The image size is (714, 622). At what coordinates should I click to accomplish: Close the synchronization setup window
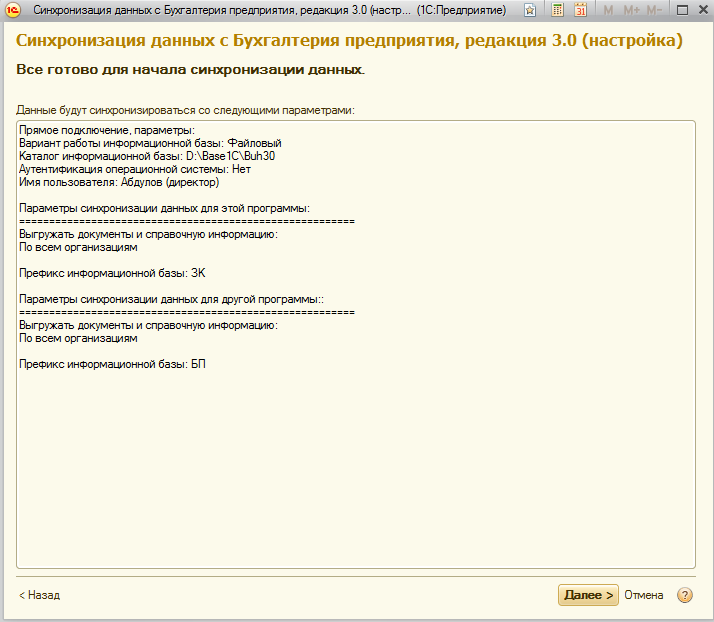pos(704,10)
